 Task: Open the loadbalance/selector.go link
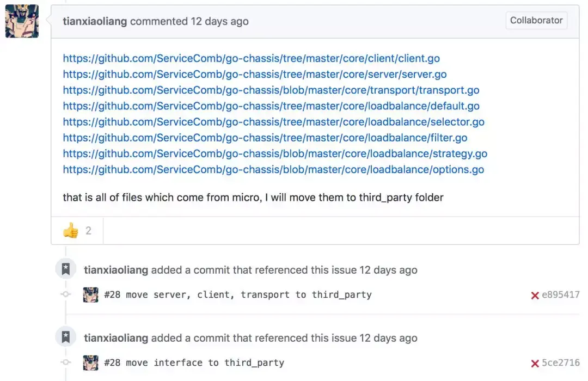[x=273, y=122]
